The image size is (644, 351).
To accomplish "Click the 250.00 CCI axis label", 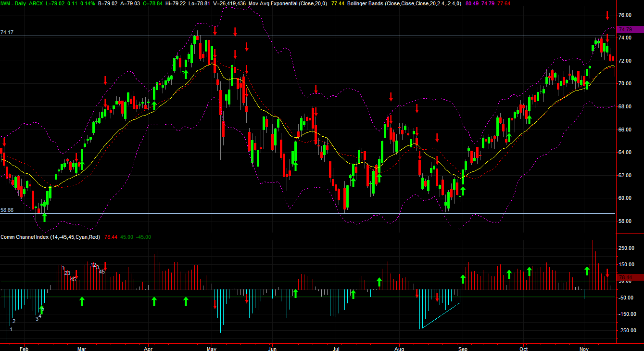I will [625, 248].
